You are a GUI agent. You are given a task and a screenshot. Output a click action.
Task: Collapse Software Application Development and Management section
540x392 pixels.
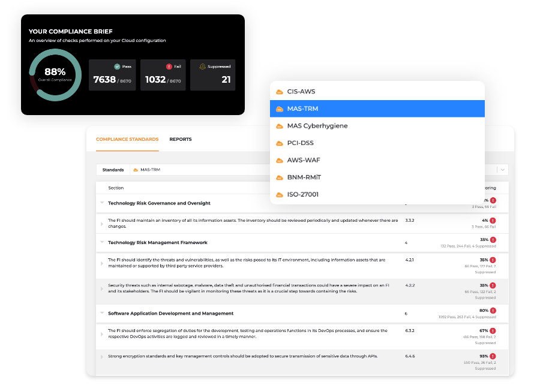coord(102,313)
